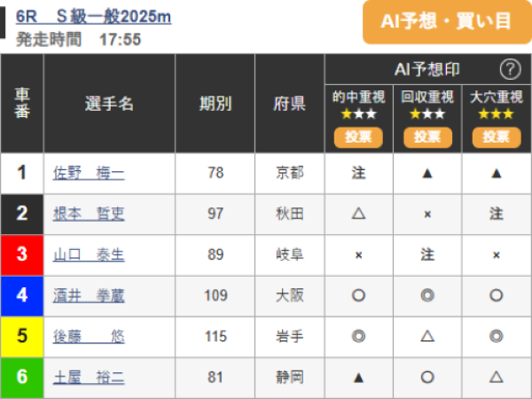The width and height of the screenshot is (532, 399).
Task: Click prefecture cell 秋田
Action: pyautogui.click(x=290, y=214)
